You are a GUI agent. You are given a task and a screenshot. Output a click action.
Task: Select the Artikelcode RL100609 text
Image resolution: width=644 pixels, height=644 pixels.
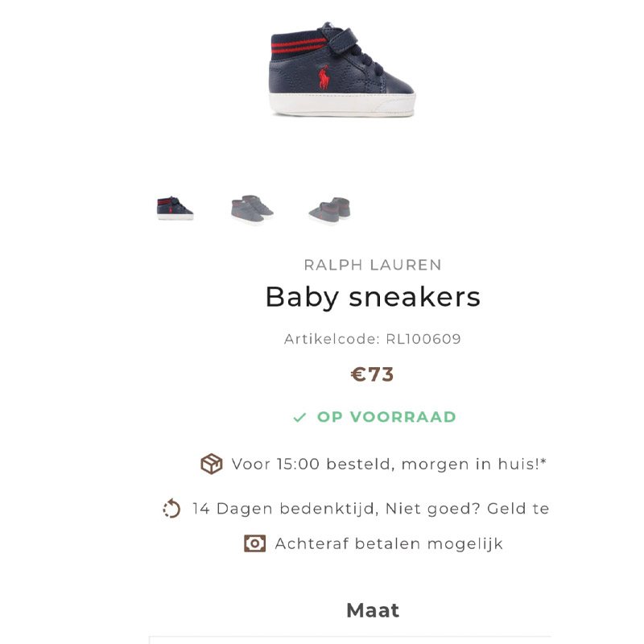pyautogui.click(x=373, y=339)
